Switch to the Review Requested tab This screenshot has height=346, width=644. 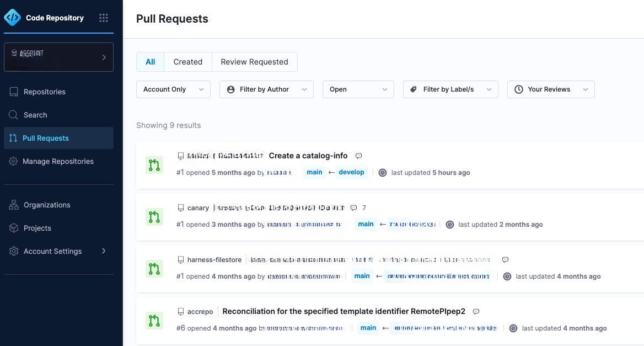(254, 62)
